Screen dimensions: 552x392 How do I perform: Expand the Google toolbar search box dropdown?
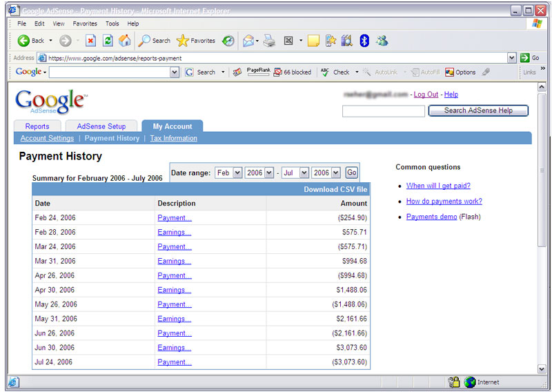(175, 72)
